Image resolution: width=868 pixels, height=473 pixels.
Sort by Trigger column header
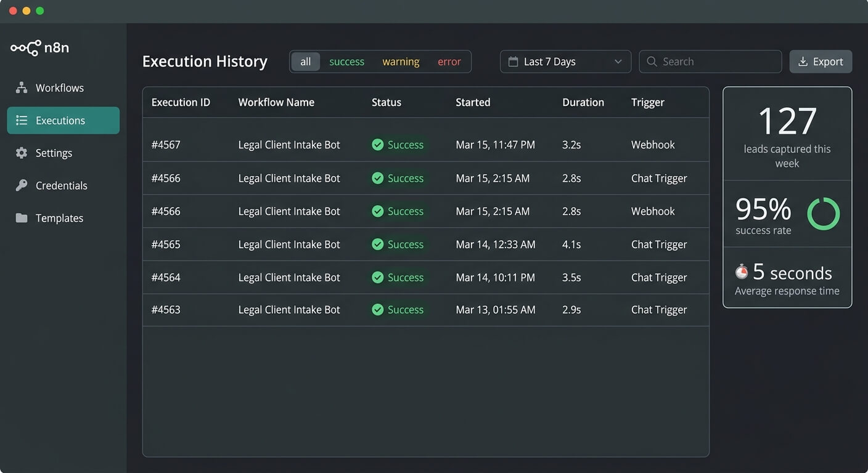click(648, 102)
